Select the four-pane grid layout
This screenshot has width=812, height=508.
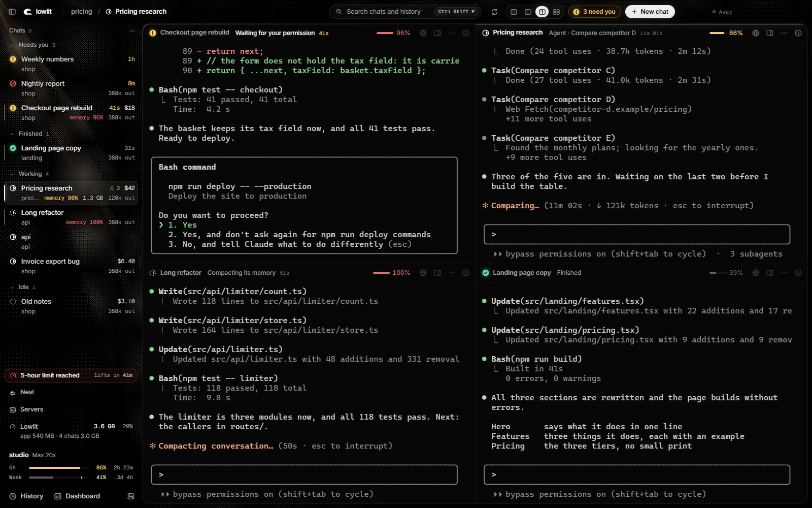542,12
